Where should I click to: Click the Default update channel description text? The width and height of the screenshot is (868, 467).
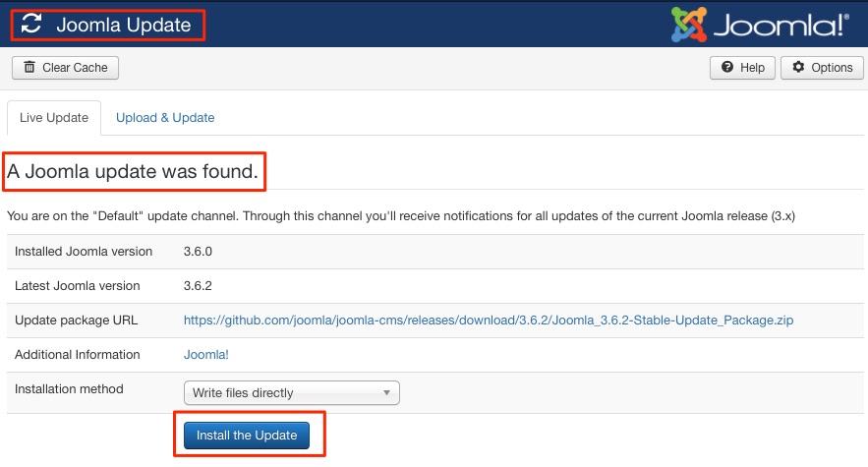click(401, 215)
